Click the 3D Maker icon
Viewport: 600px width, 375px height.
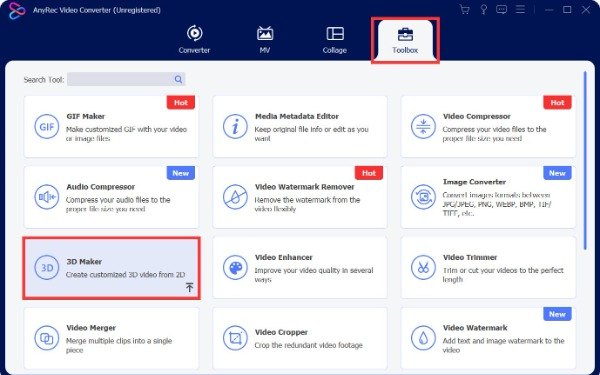[x=47, y=267]
